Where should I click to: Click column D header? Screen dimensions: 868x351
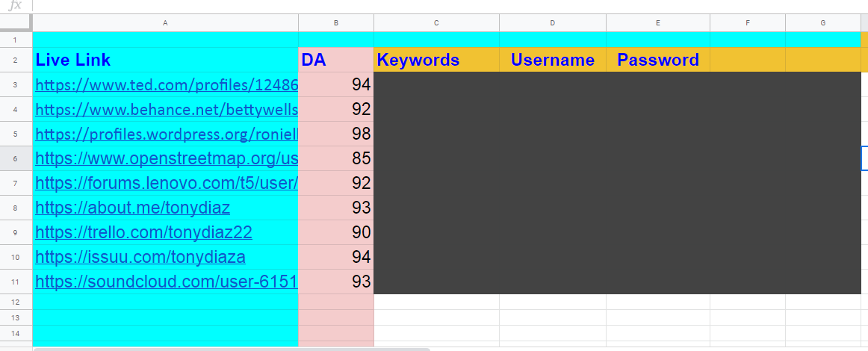click(553, 23)
